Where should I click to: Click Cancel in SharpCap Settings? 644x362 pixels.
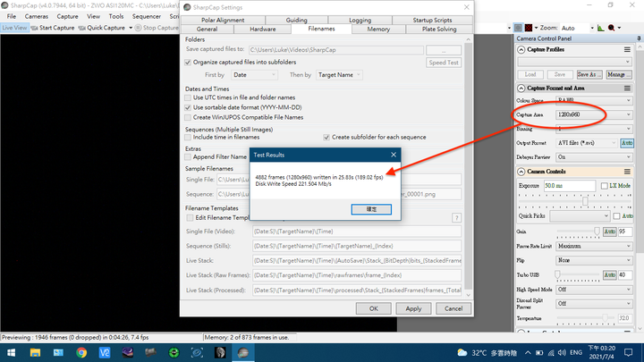coord(453,308)
